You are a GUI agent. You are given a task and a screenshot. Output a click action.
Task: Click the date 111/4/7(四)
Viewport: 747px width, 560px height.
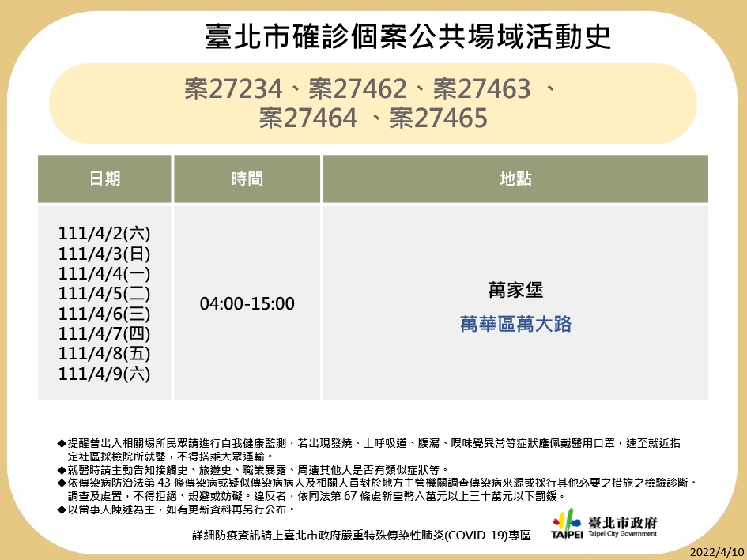click(104, 333)
